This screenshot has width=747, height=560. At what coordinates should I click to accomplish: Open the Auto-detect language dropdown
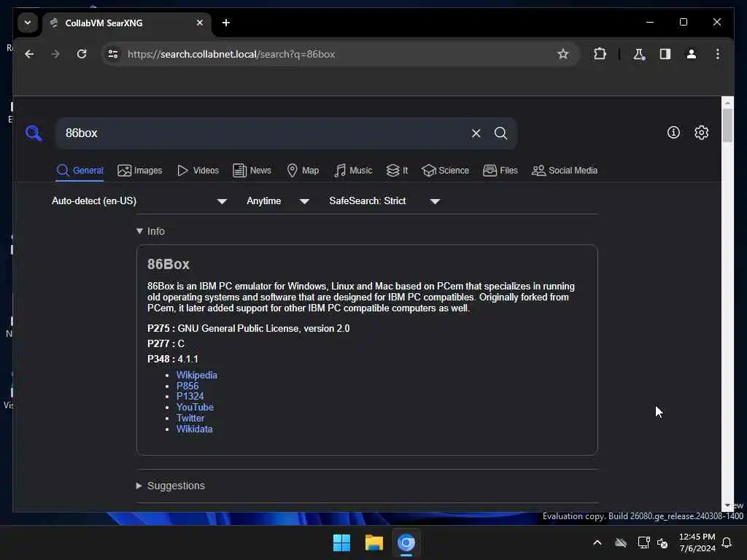pos(139,201)
